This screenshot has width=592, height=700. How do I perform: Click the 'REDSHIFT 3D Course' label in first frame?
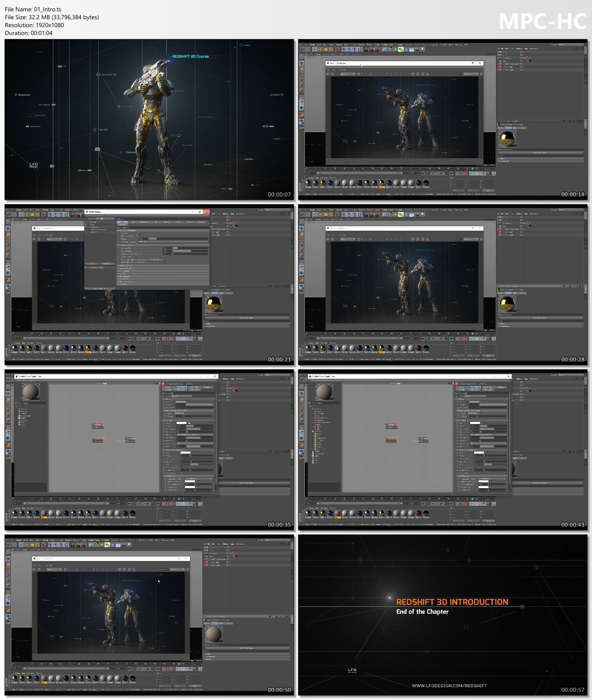click(190, 56)
